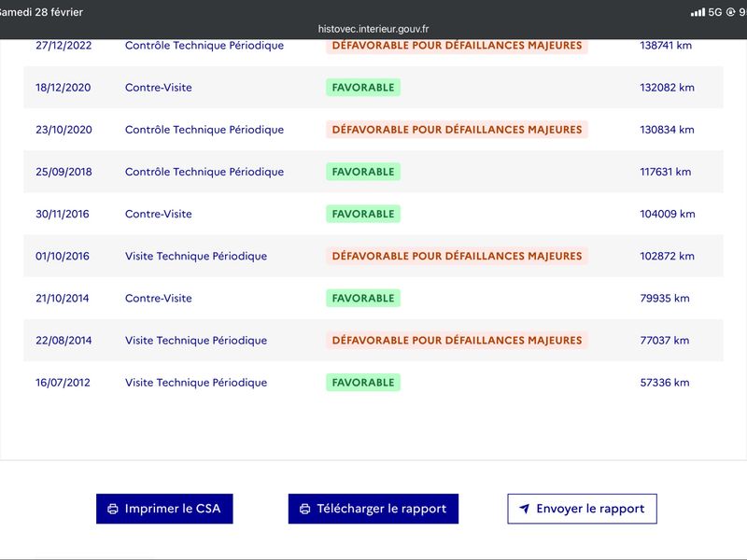Click the paper plane icon in Envoyer le rapport
This screenshot has height=560, width=747.
point(525,509)
